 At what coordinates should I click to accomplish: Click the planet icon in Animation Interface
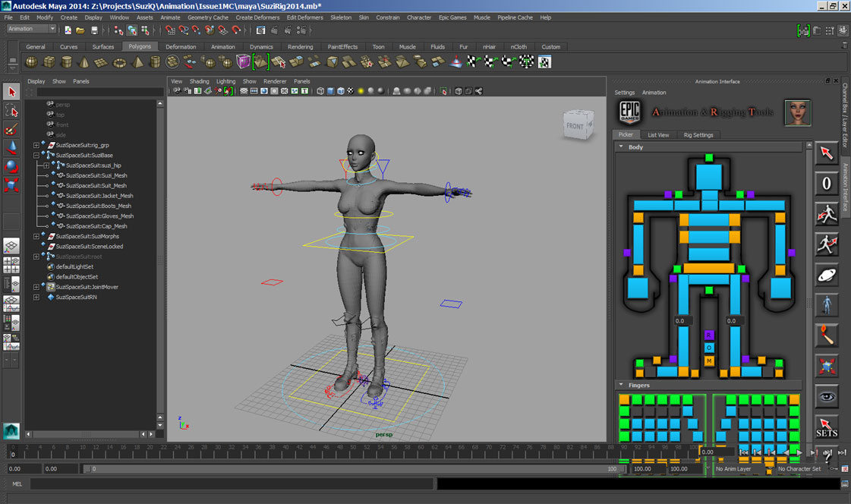tap(827, 275)
